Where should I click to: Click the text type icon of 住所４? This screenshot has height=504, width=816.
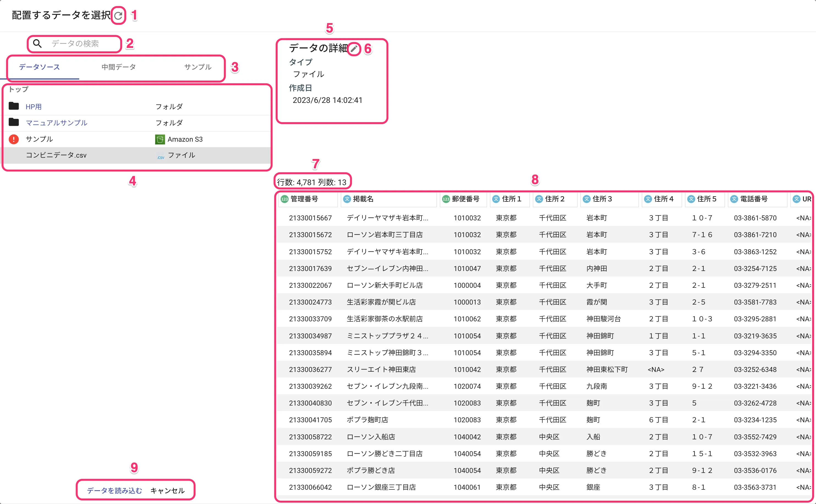pyautogui.click(x=648, y=199)
